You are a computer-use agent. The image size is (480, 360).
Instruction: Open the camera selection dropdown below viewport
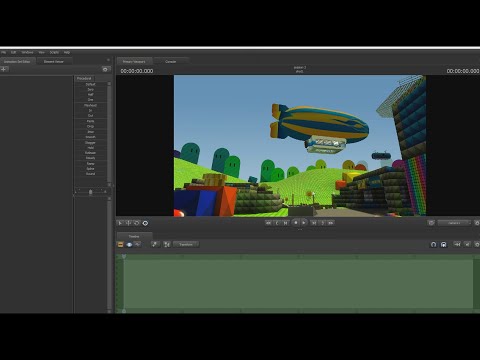point(454,223)
